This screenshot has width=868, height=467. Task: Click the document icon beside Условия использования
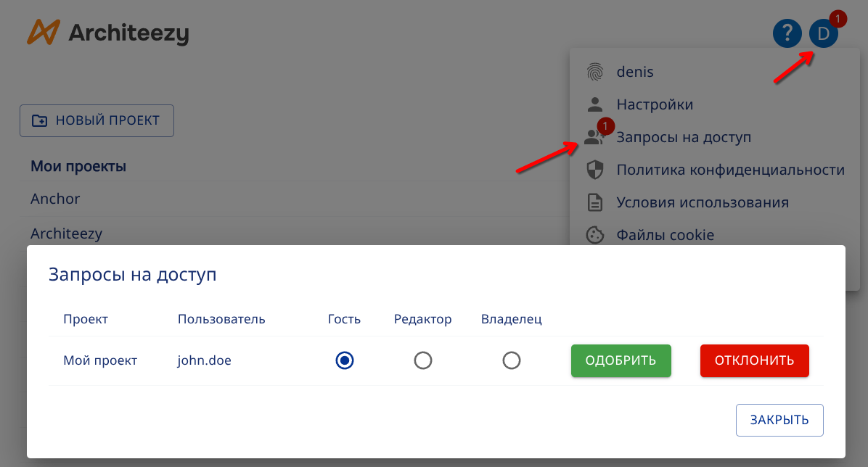point(597,202)
